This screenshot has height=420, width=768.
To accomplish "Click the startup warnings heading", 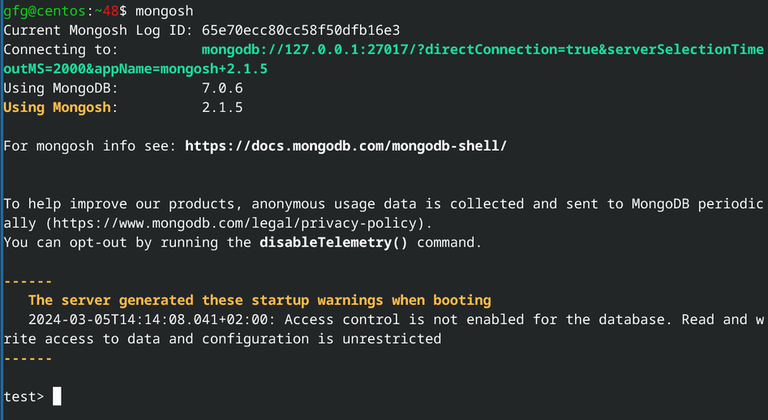I will (259, 300).
